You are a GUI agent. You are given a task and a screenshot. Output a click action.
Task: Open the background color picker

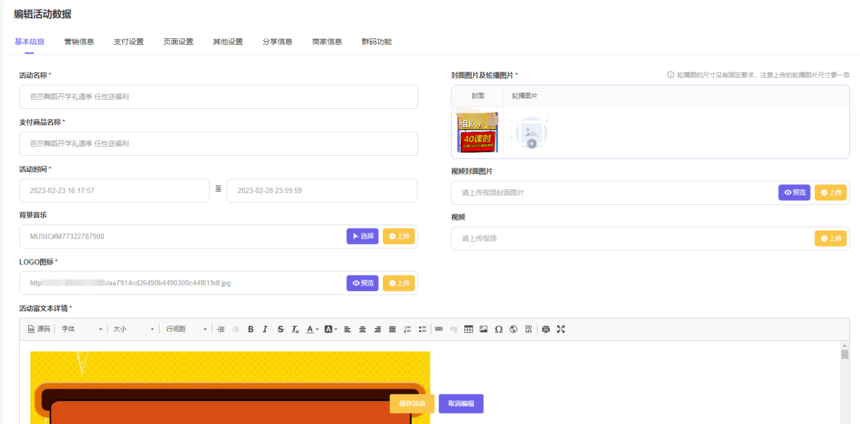coord(330,329)
